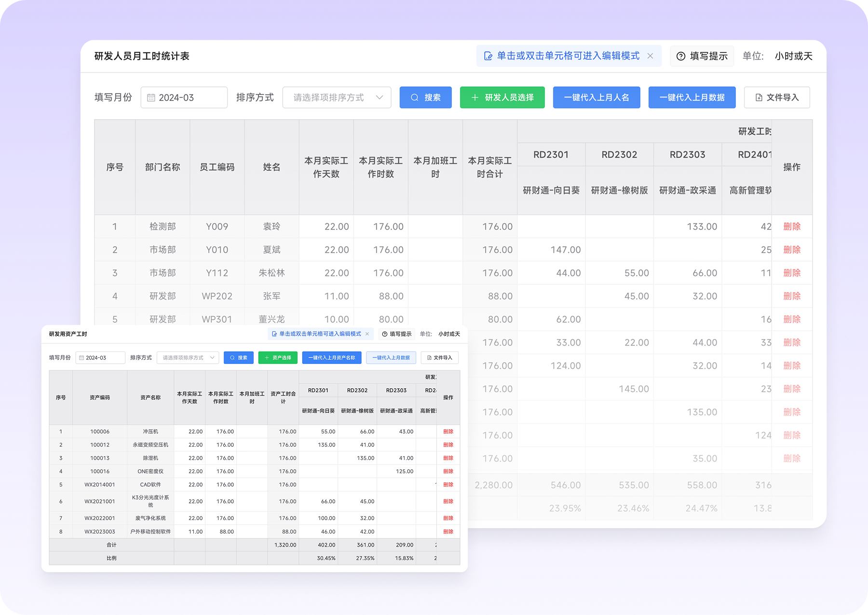Click the edit pencil icon in main hint banner

click(x=488, y=56)
